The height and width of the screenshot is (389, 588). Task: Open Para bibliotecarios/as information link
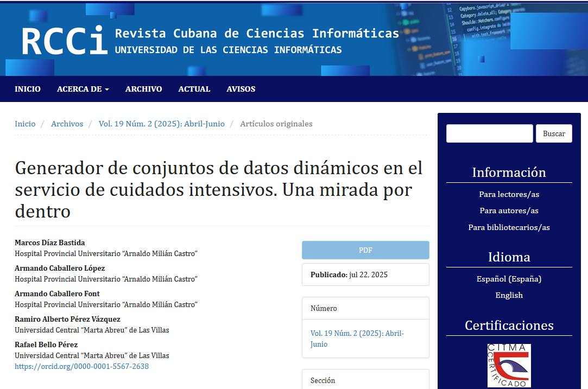pos(509,227)
